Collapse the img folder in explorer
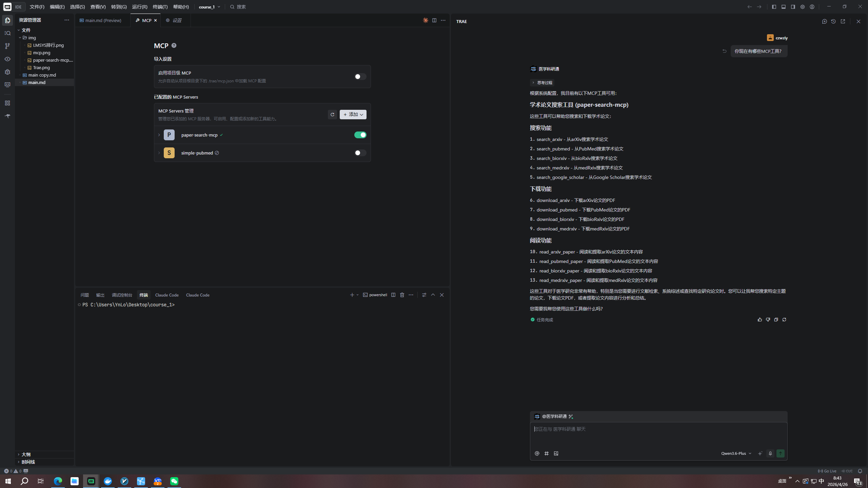This screenshot has height=488, width=868. (x=20, y=38)
